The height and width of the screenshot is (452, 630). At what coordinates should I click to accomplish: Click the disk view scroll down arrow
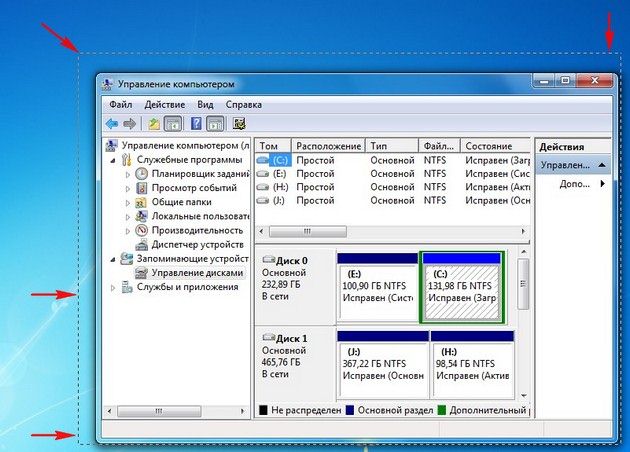coord(524,396)
